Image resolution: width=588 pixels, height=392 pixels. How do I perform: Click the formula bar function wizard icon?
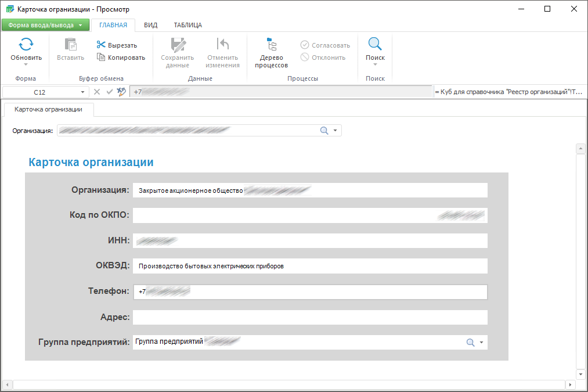tap(121, 92)
